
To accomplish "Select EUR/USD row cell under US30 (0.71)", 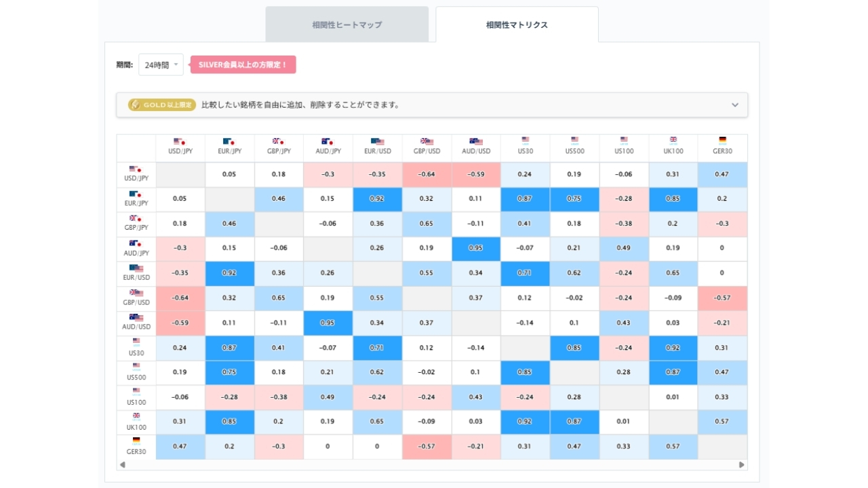I will click(x=525, y=272).
